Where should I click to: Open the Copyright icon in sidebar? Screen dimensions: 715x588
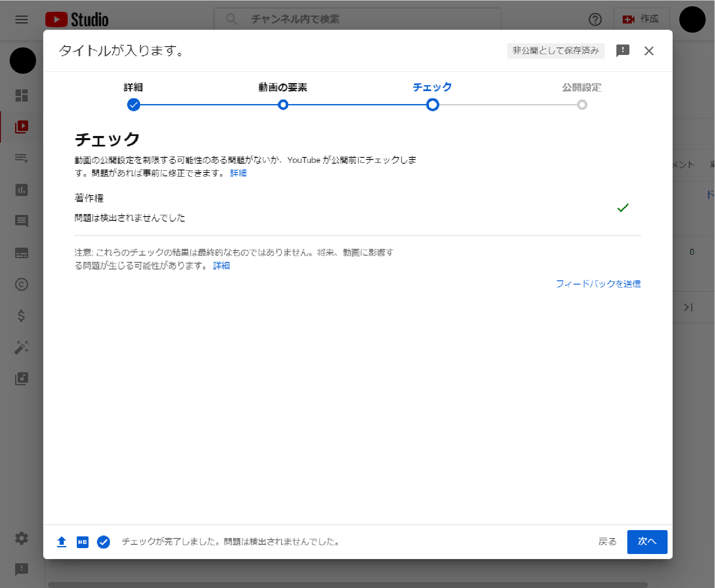(21, 285)
